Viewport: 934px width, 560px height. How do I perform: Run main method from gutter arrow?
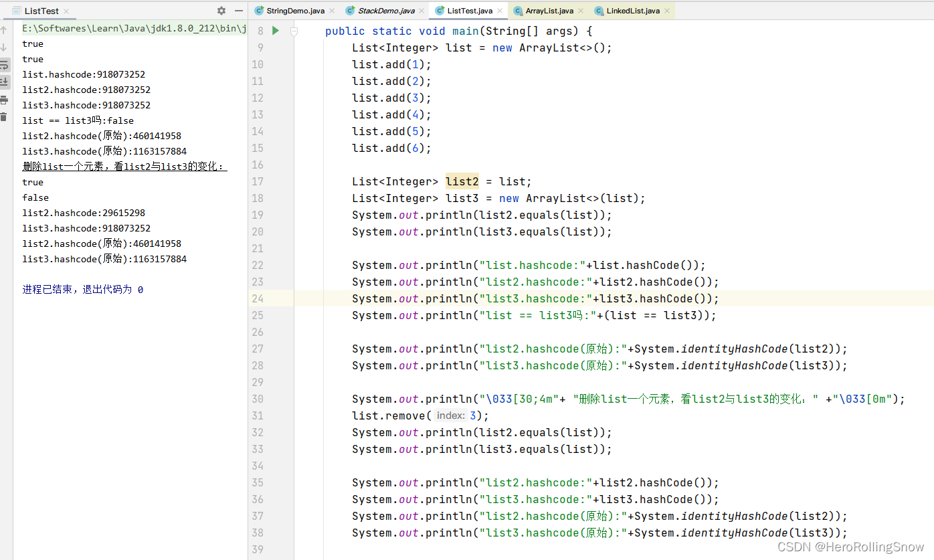click(x=275, y=31)
